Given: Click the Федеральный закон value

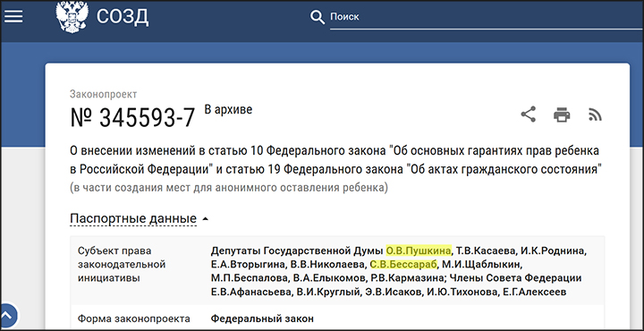Looking at the screenshot, I should click(262, 318).
